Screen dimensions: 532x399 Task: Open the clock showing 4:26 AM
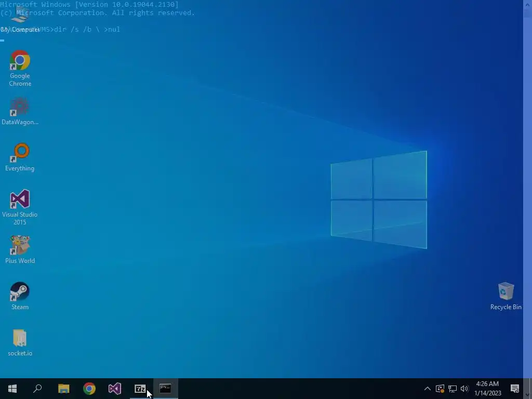(487, 389)
